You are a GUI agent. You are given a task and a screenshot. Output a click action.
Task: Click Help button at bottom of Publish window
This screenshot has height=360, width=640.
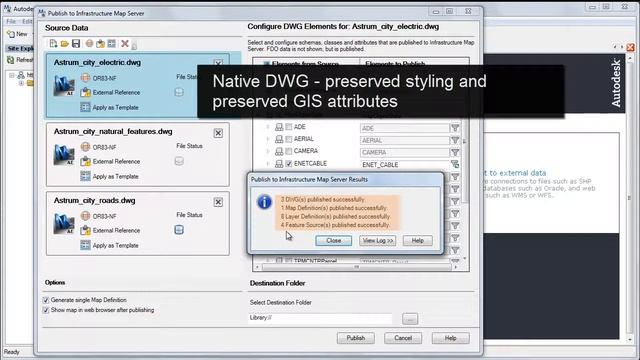pyautogui.click(x=451, y=338)
